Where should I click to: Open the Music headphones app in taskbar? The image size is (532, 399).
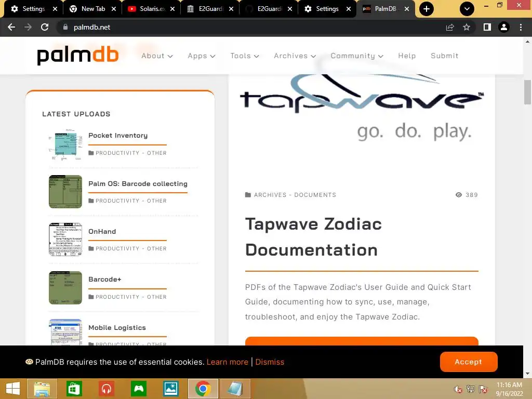coord(106,389)
